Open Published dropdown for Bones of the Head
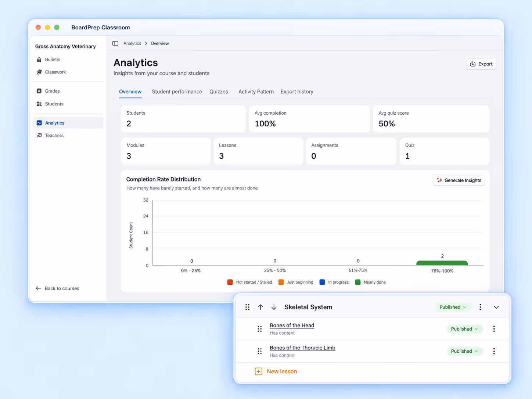The image size is (532, 399). point(464,329)
